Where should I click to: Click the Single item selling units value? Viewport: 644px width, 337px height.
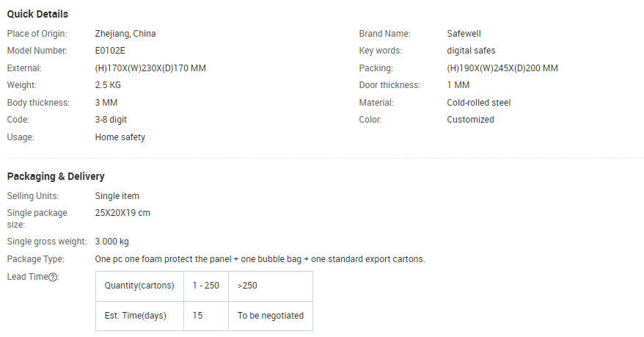[117, 196]
